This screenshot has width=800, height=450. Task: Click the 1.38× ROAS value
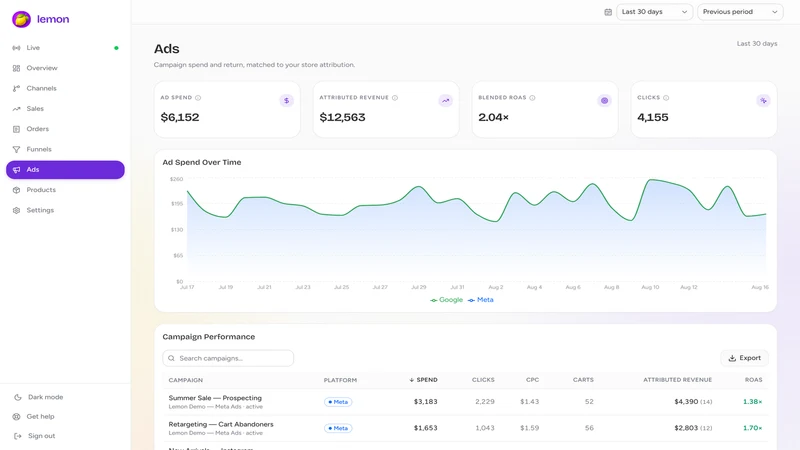[753, 402]
